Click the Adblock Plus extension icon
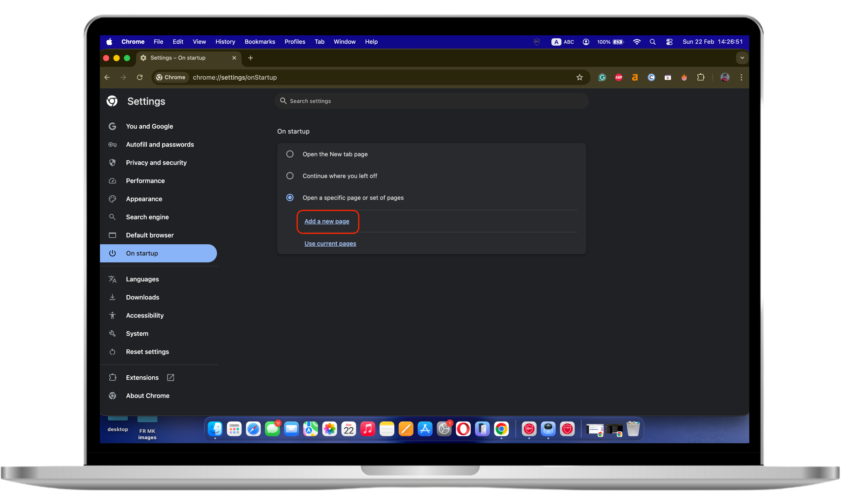841x504 pixels. 618,77
